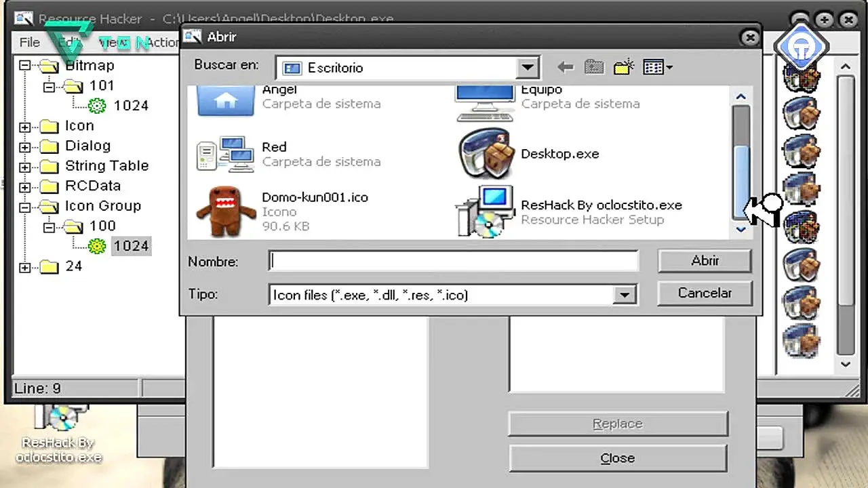The width and height of the screenshot is (868, 488).
Task: Click the Abrir button
Action: click(705, 261)
